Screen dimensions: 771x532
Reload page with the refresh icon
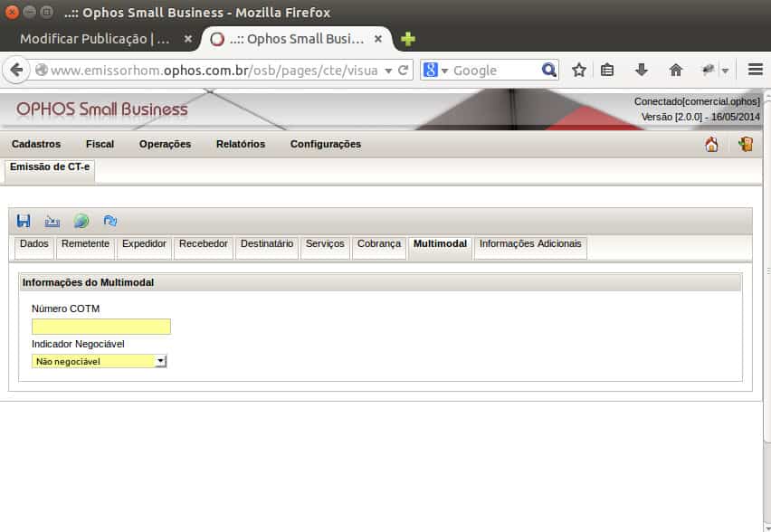[x=404, y=71]
